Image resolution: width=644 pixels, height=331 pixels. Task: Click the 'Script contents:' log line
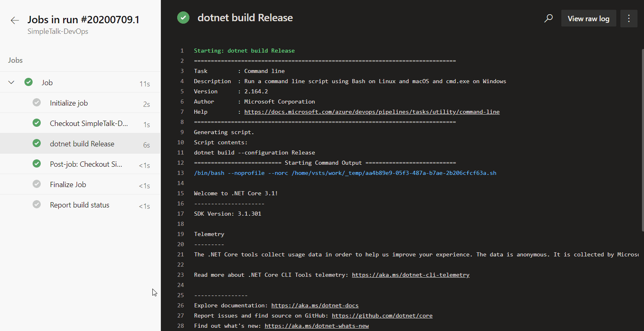pos(221,142)
